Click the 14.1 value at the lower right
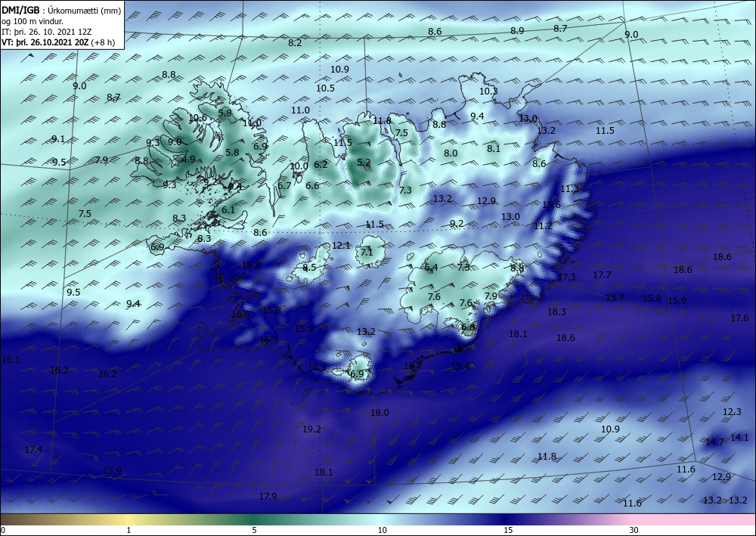 tap(739, 437)
